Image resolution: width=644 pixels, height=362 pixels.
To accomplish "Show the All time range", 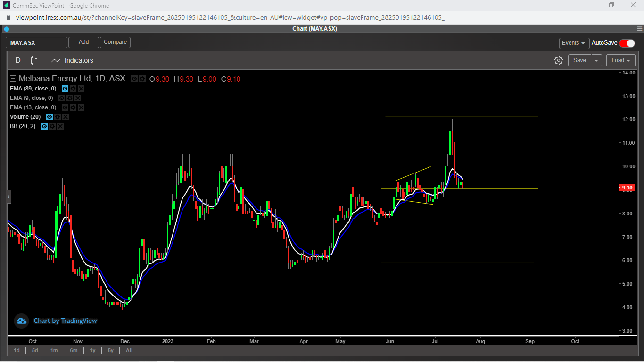I will point(129,350).
